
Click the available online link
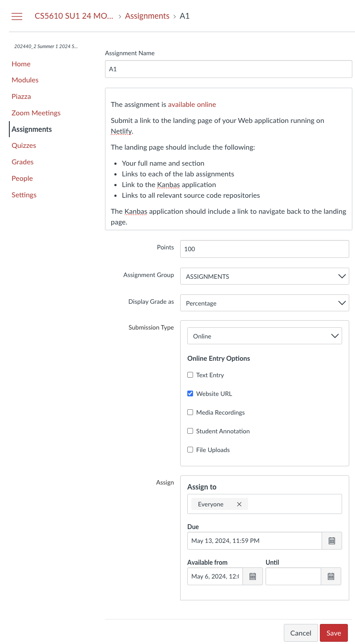point(192,104)
